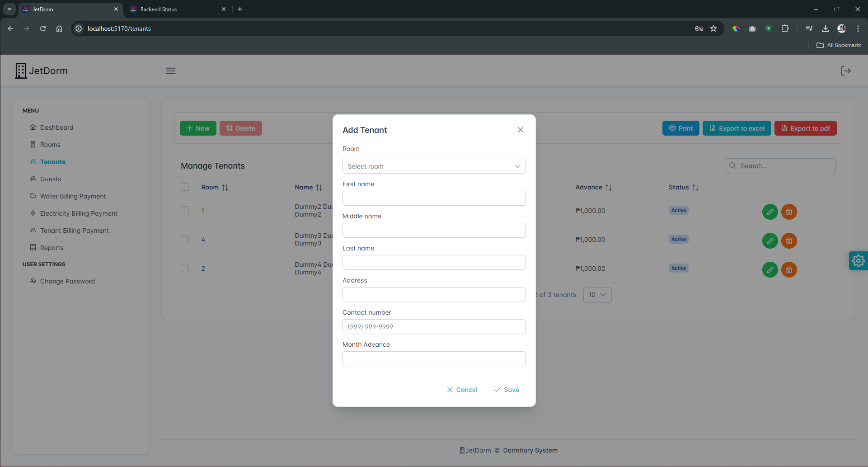Export tenants to excel

[x=737, y=128]
